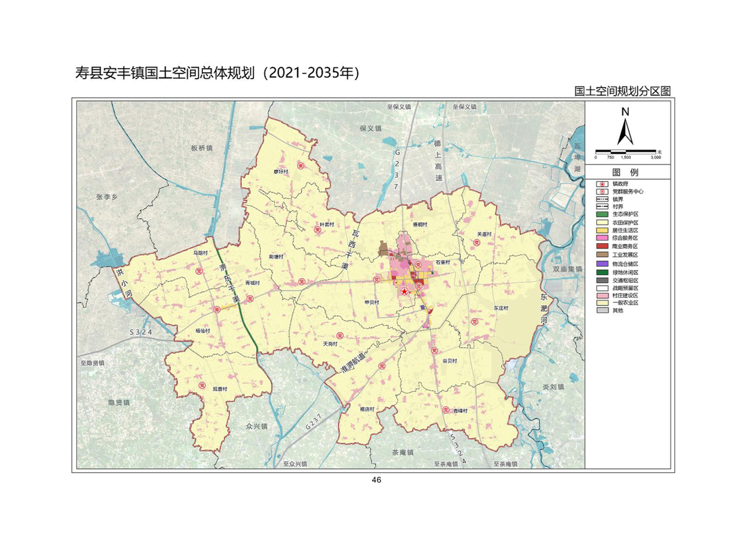Click the red star town government marker on map
756x535 pixels.
(x=404, y=292)
